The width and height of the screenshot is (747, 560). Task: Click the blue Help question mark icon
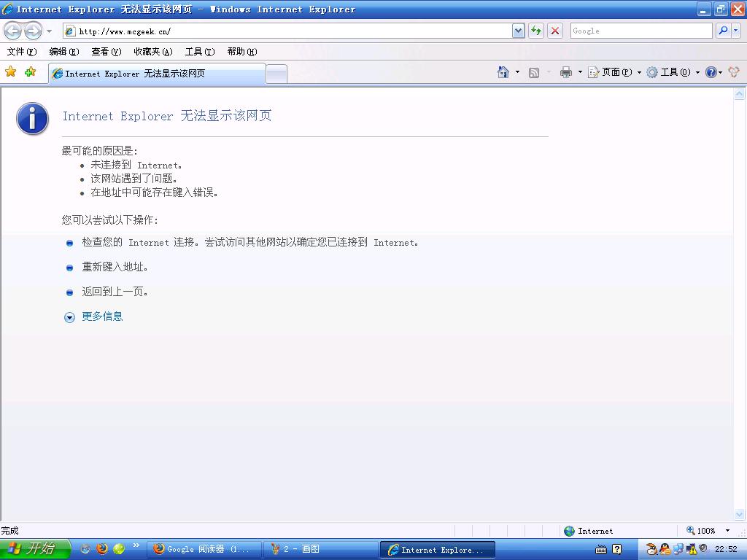tap(711, 72)
